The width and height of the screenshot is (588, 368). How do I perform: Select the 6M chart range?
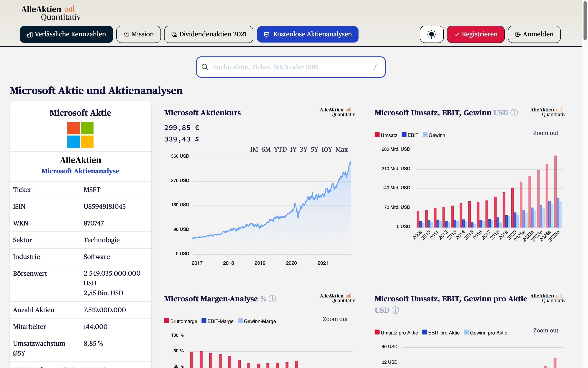(x=266, y=149)
